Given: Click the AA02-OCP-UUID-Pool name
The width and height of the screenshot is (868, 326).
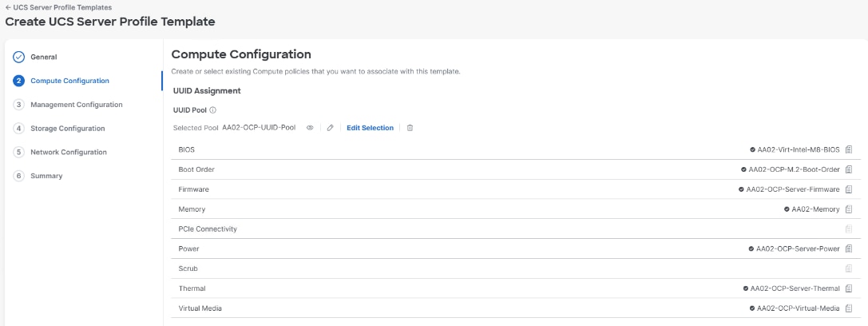Looking at the screenshot, I should point(259,128).
